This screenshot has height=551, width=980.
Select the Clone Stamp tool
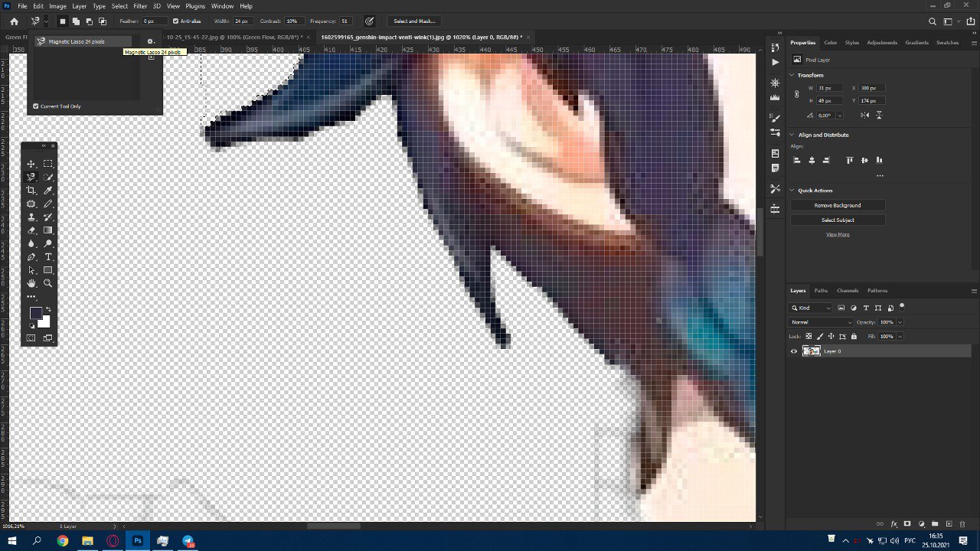pyautogui.click(x=31, y=217)
